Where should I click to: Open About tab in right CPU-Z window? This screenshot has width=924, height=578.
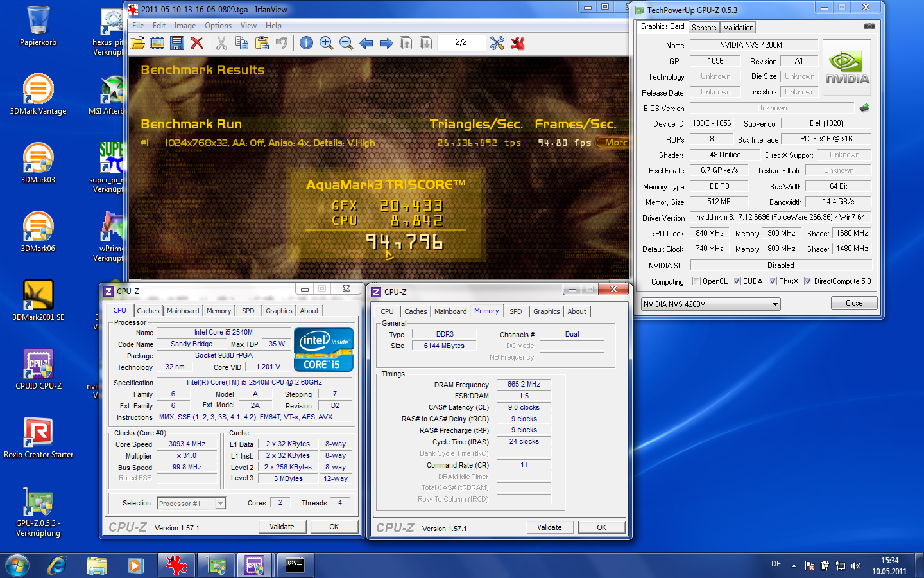576,311
